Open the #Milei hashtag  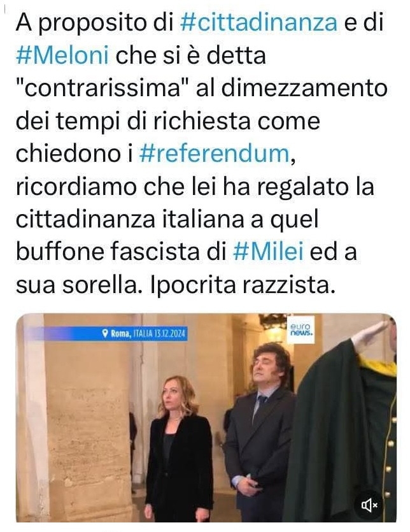(x=268, y=252)
